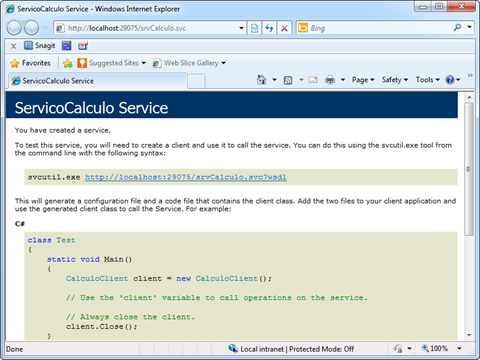This screenshot has height=360, width=480.
Task: Click the ServicoCalculo Service page heading
Action: [x=91, y=108]
